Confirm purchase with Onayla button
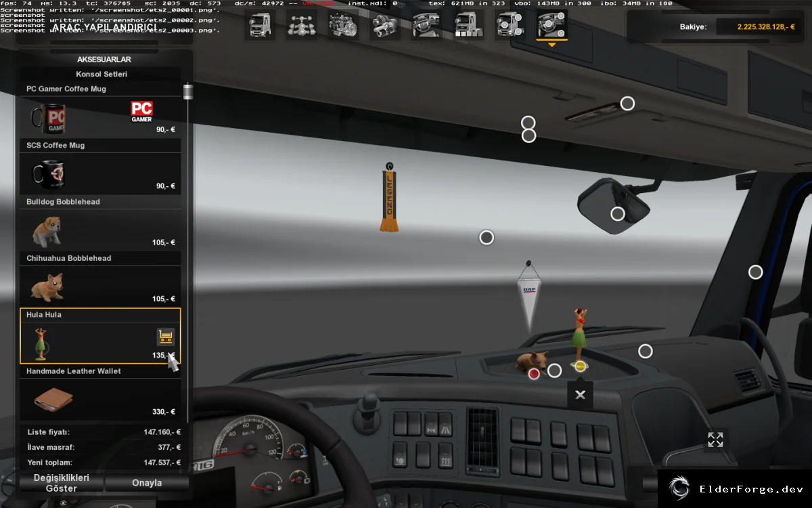Screen dimensions: 812x508 [147, 483]
